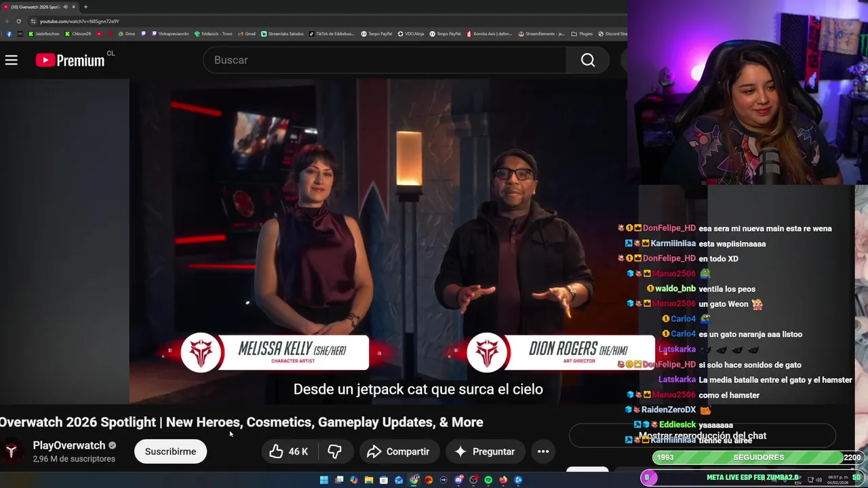Open the Windows Start menu

[324, 480]
